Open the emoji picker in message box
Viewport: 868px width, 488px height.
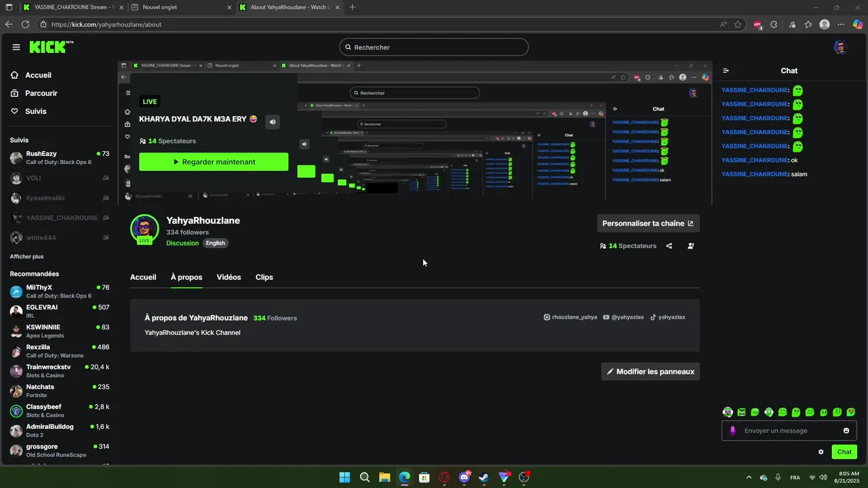click(x=846, y=430)
